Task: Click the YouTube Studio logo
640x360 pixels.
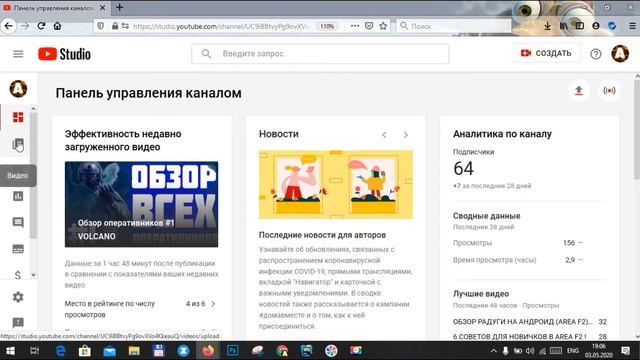Action: (x=64, y=54)
